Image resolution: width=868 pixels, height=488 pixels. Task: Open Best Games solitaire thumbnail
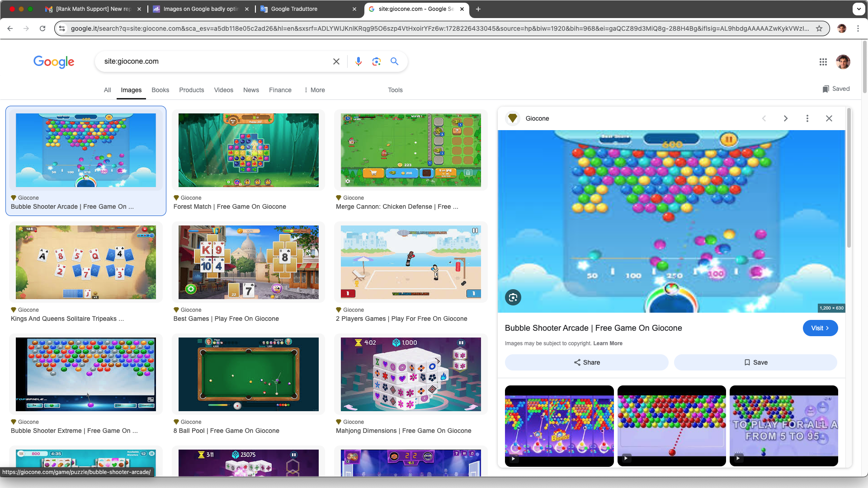(248, 262)
